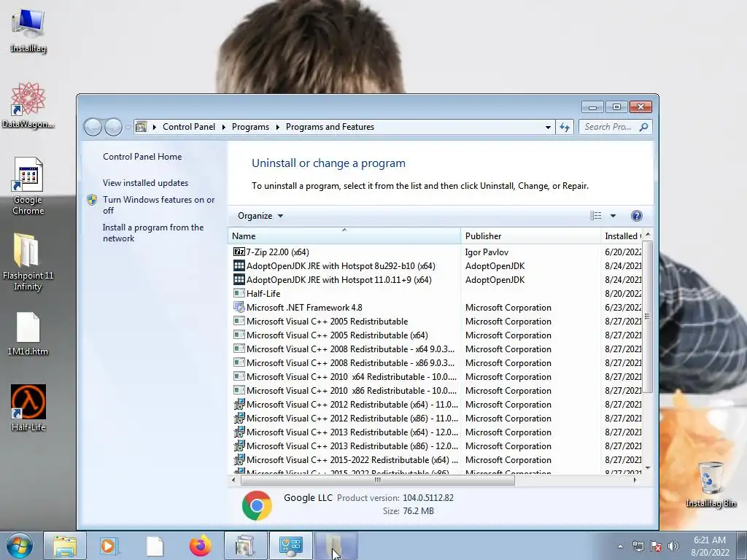Click the scroll up arrow of program list

point(647,235)
